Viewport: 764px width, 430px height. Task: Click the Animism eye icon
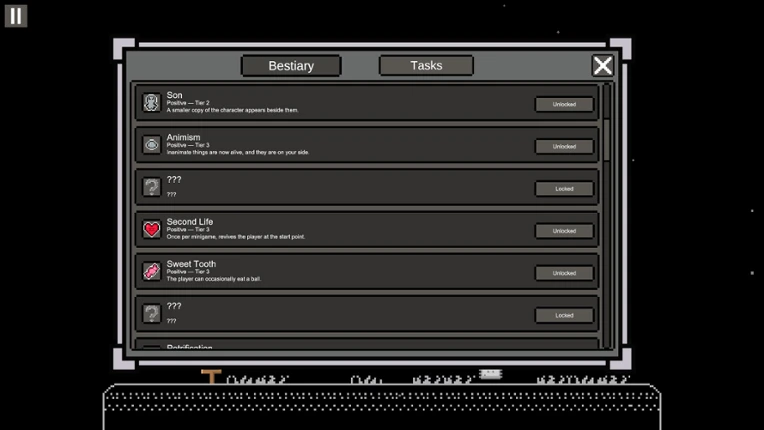152,145
